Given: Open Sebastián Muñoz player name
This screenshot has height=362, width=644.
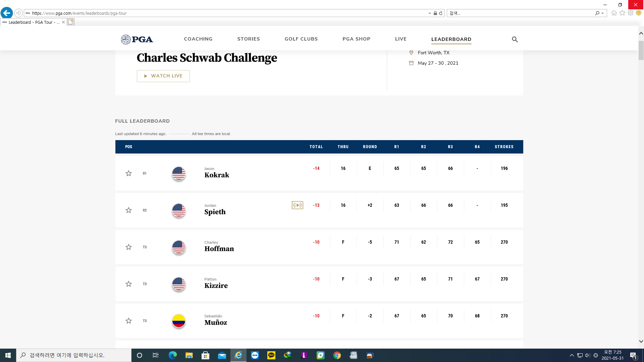Looking at the screenshot, I should pos(216,320).
